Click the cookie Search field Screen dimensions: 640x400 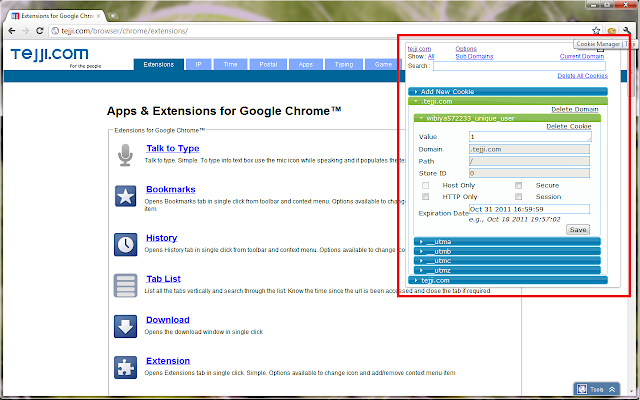tap(519, 66)
